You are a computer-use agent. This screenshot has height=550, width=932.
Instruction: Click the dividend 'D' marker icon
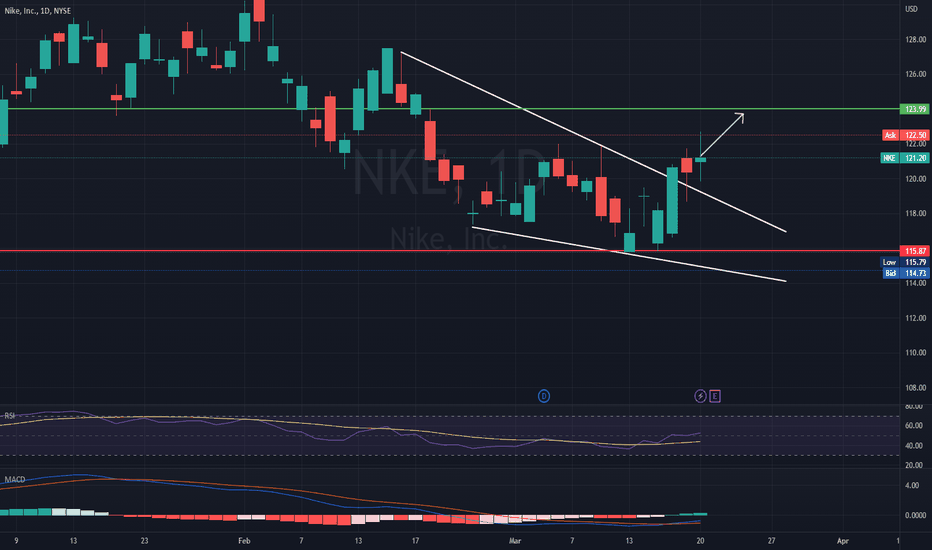543,396
